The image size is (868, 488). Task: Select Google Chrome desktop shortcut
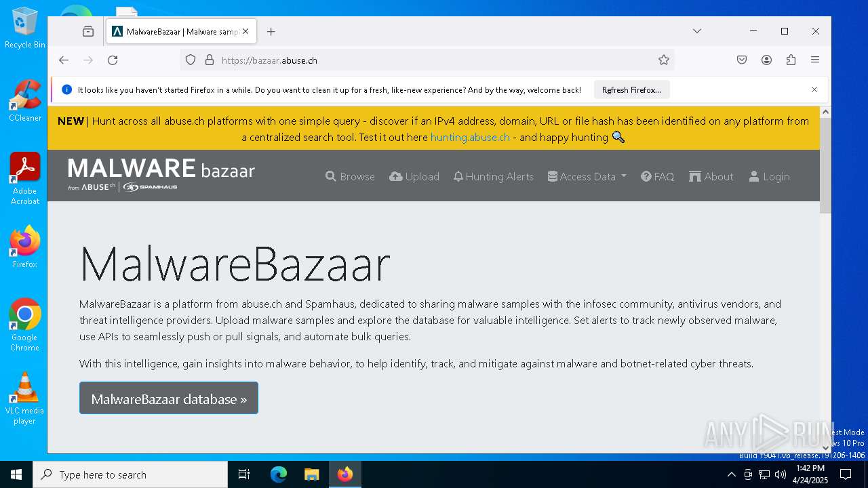[24, 325]
